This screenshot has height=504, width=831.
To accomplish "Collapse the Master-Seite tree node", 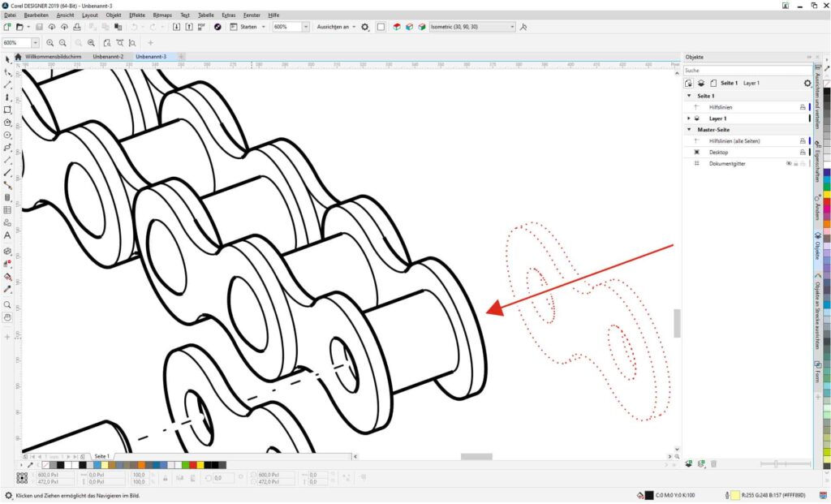I will 689,130.
